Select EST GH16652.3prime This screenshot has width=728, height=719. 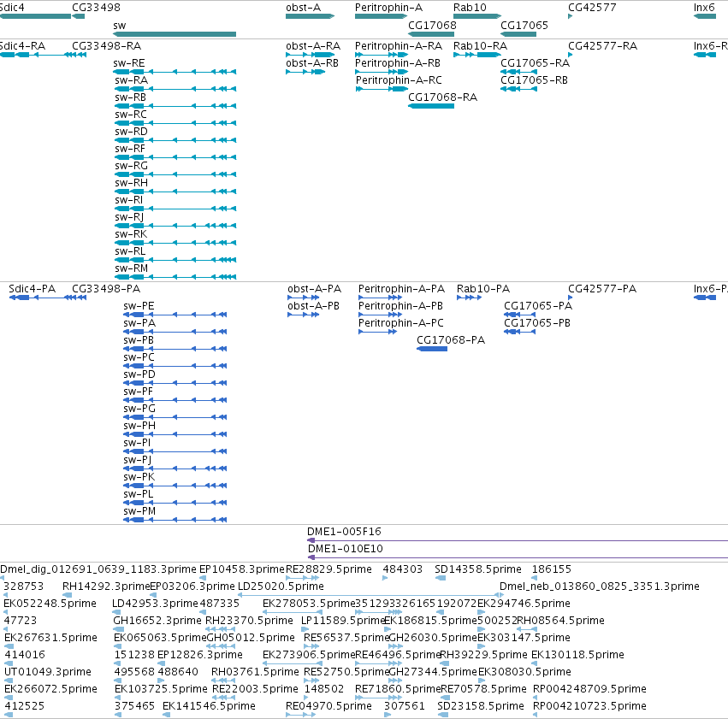click(116, 629)
